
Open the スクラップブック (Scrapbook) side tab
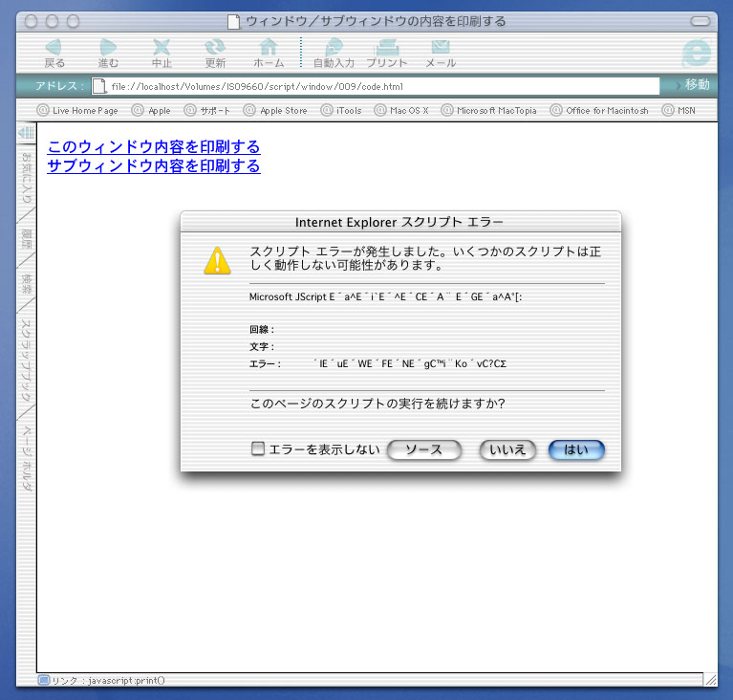pyautogui.click(x=27, y=360)
